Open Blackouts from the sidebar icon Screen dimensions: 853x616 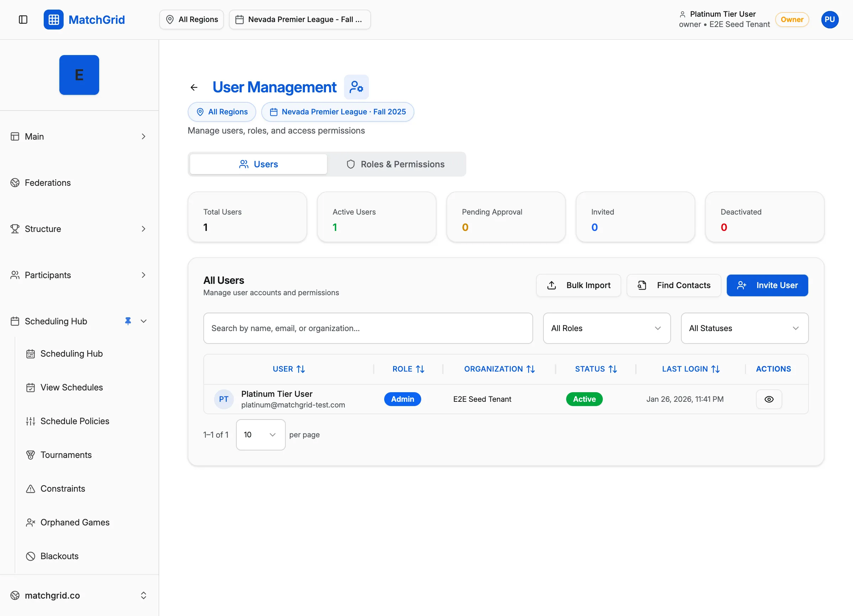click(x=30, y=556)
